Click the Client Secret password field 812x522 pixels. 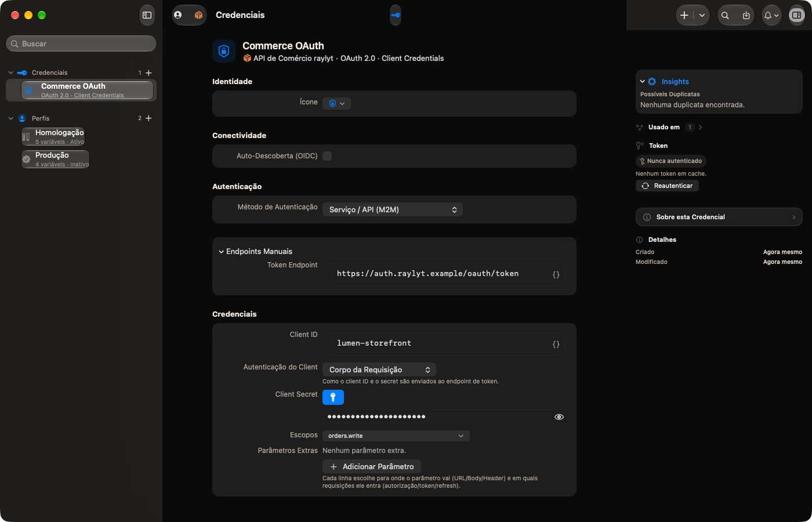(446, 416)
